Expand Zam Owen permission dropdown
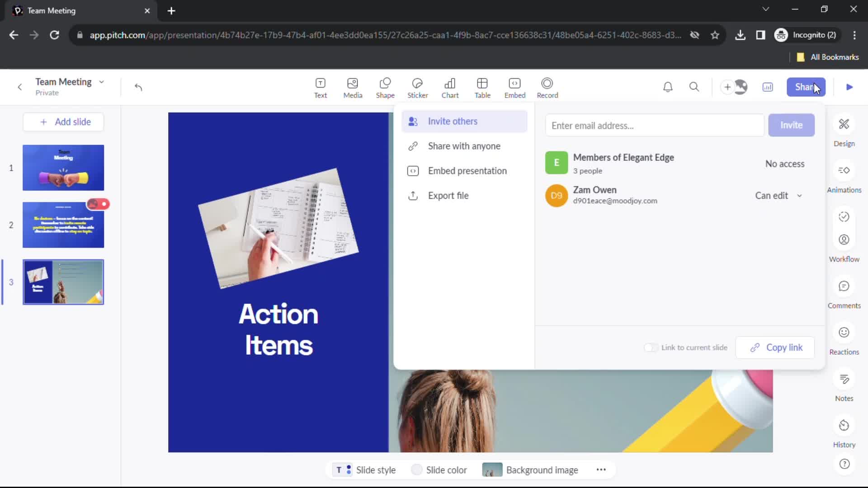Viewport: 868px width, 488px height. point(778,196)
